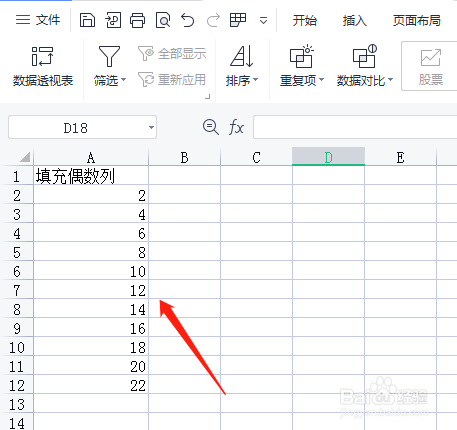Screen dimensions: 457x430
Task: Click the 重复项 duplicates icon
Action: [301, 56]
